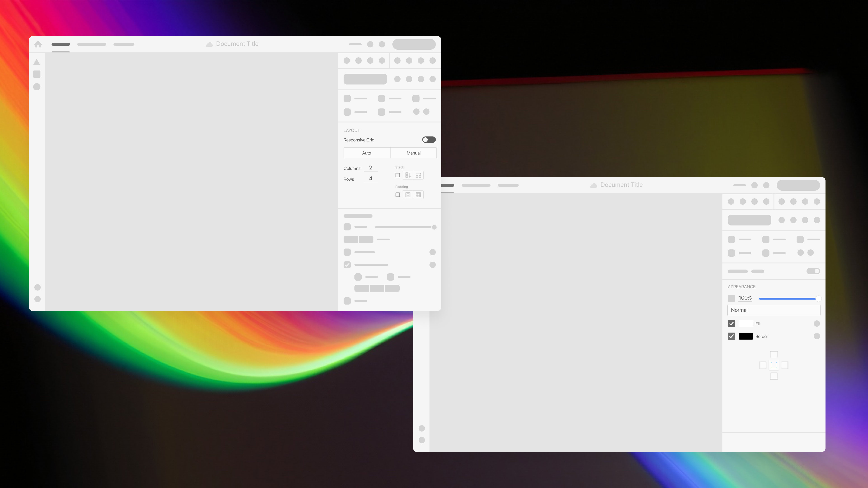Uncheck the Border checkbox
868x488 pixels.
(x=731, y=336)
